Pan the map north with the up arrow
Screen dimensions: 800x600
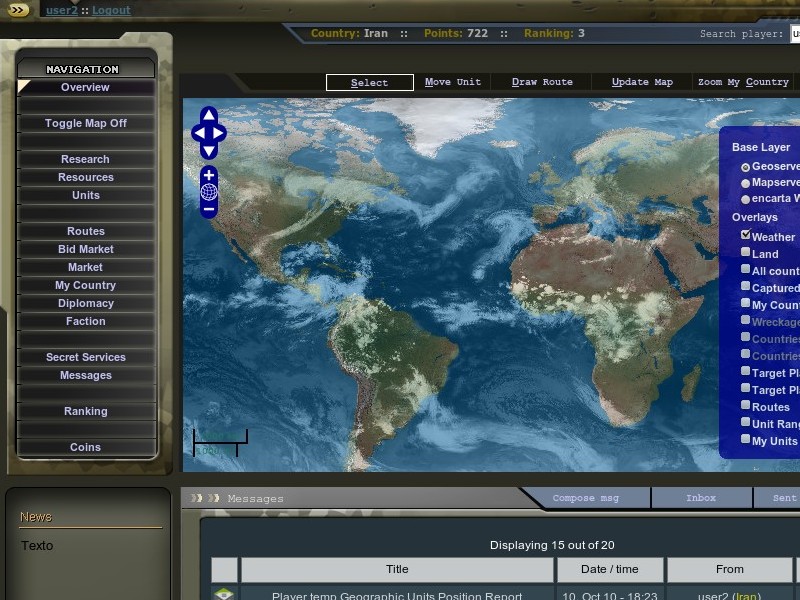tap(208, 115)
